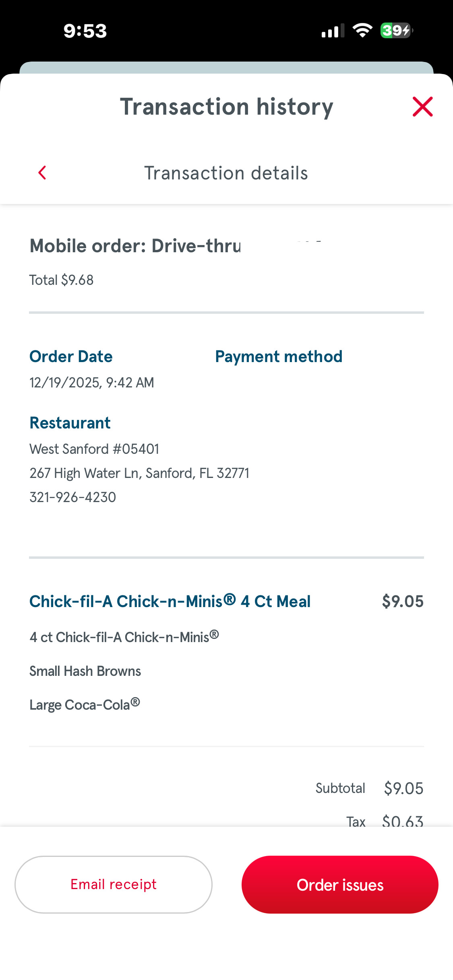The width and height of the screenshot is (453, 980).
Task: Tap the $9.05 meal price
Action: [403, 601]
